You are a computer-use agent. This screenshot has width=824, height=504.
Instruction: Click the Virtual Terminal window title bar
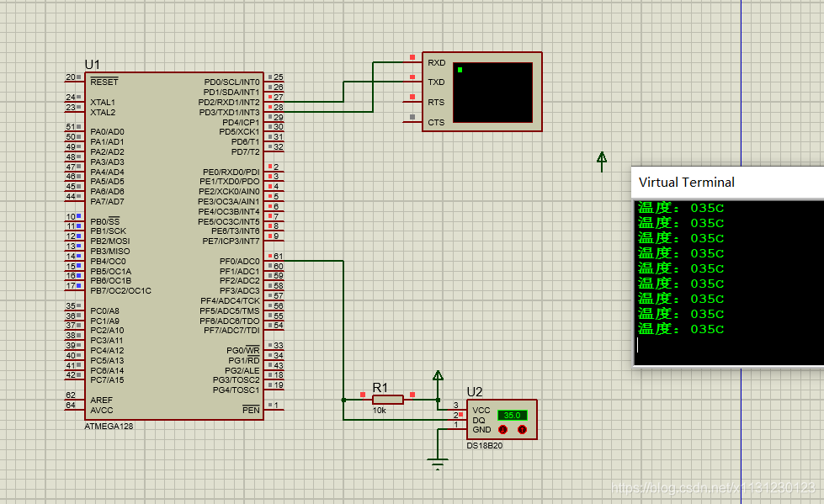point(728,183)
